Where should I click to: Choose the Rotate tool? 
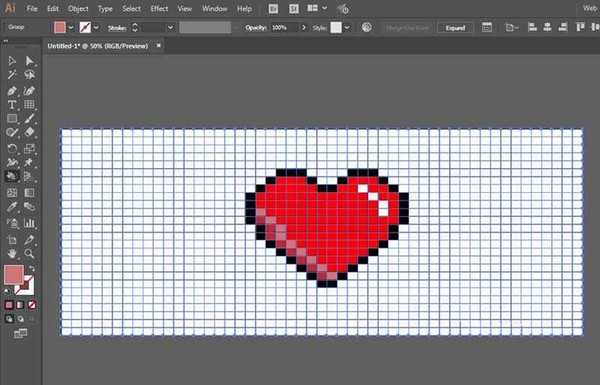[x=12, y=148]
